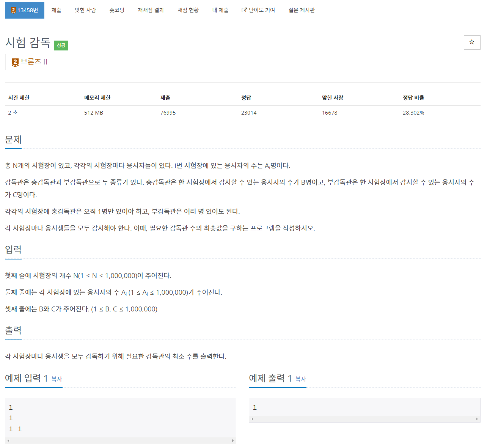Open the 13458번 problem tab

pos(25,10)
